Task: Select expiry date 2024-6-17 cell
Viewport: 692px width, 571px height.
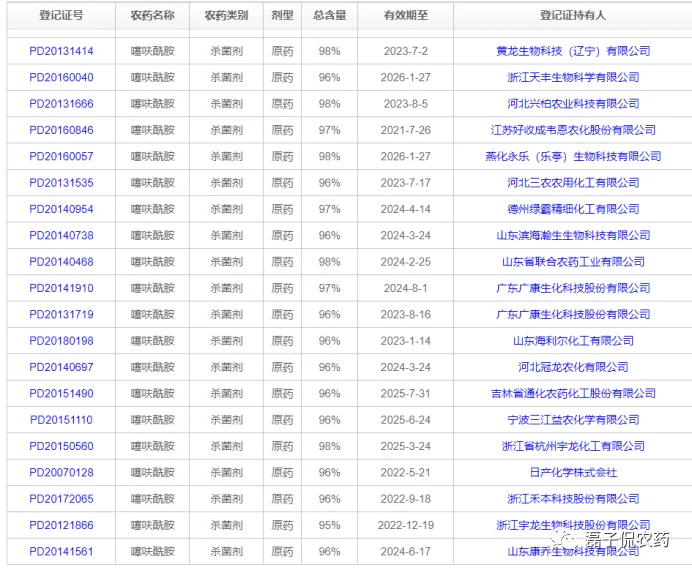Action: [x=406, y=552]
